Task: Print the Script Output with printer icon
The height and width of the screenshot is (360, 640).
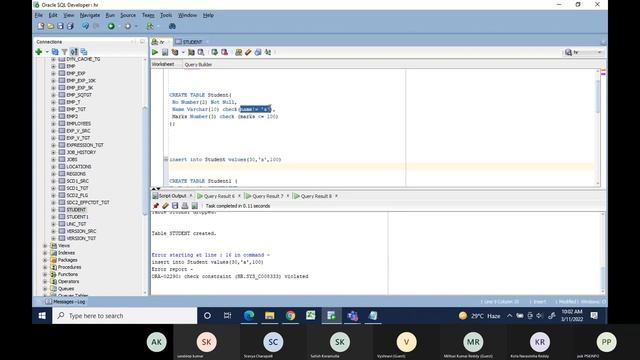Action: (185, 206)
